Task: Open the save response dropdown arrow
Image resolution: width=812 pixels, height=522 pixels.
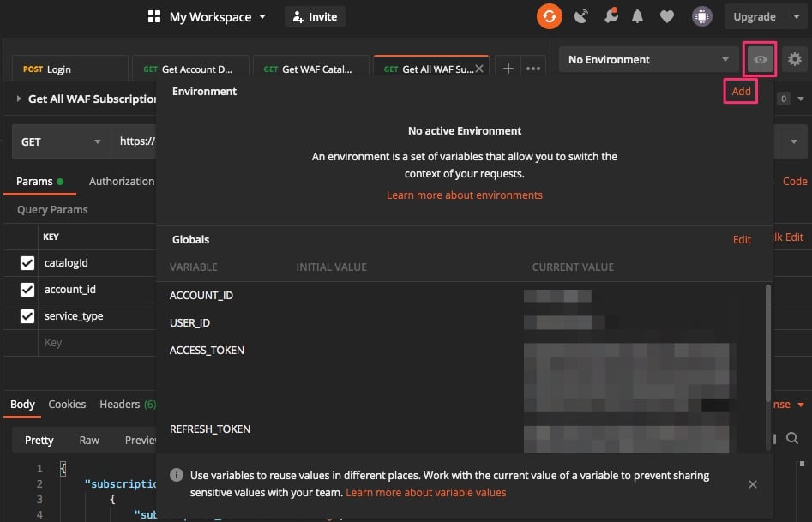Action: (801, 405)
